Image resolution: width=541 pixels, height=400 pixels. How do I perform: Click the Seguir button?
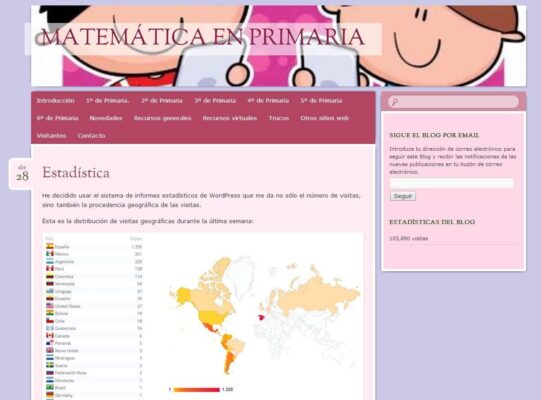click(x=403, y=196)
